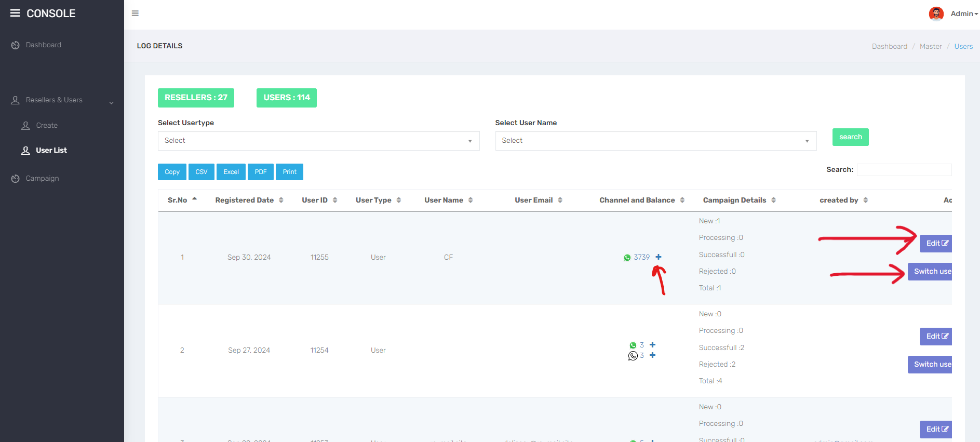The height and width of the screenshot is (442, 980).
Task: Click plus icon next to 3739 balance
Action: point(659,257)
